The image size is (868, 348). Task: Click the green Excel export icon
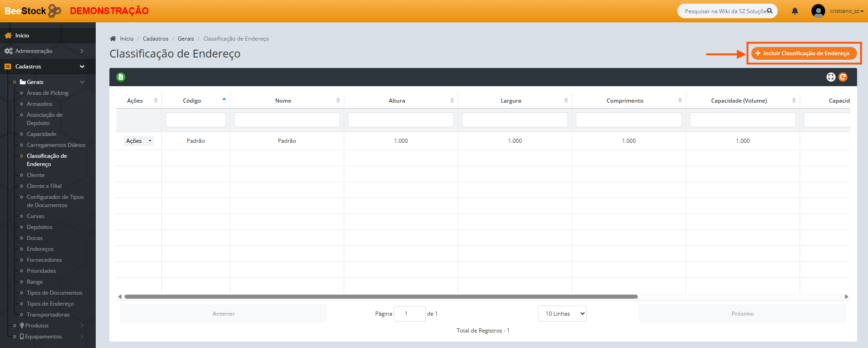coord(121,77)
